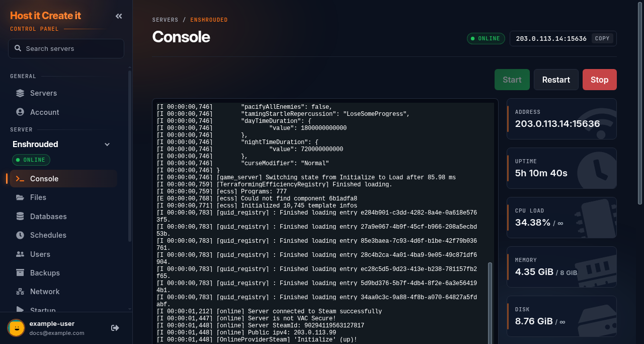Click the sidebar ONLINE status badge

(31, 160)
